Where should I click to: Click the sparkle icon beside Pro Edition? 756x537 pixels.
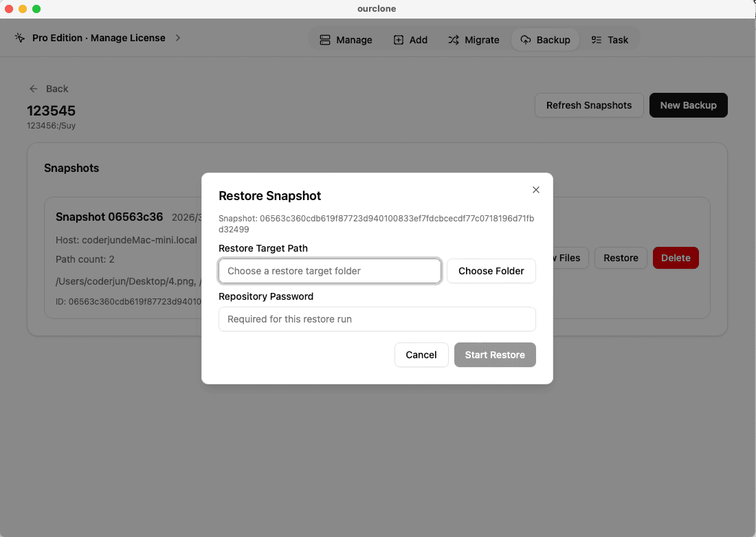(19, 38)
